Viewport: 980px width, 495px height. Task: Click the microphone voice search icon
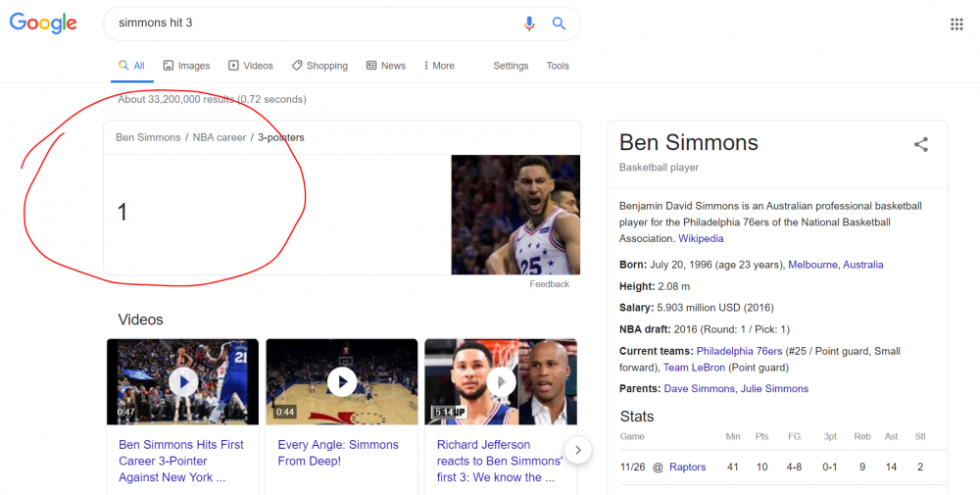pos(529,24)
